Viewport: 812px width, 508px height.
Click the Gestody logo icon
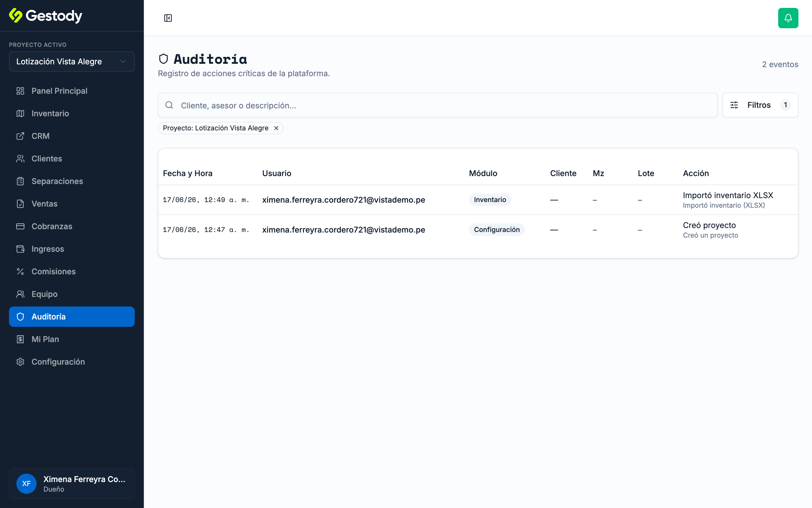(x=16, y=16)
